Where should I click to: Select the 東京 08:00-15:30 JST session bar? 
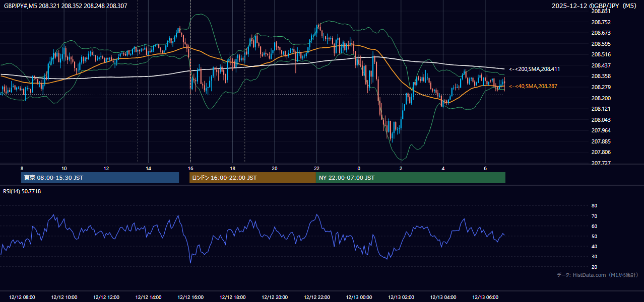pyautogui.click(x=100, y=178)
